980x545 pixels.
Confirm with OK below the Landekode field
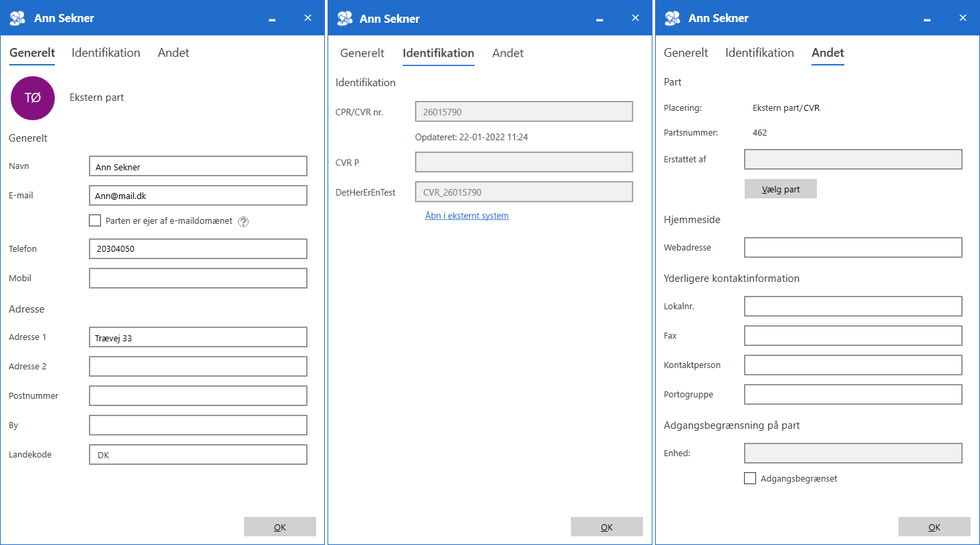pyautogui.click(x=279, y=527)
